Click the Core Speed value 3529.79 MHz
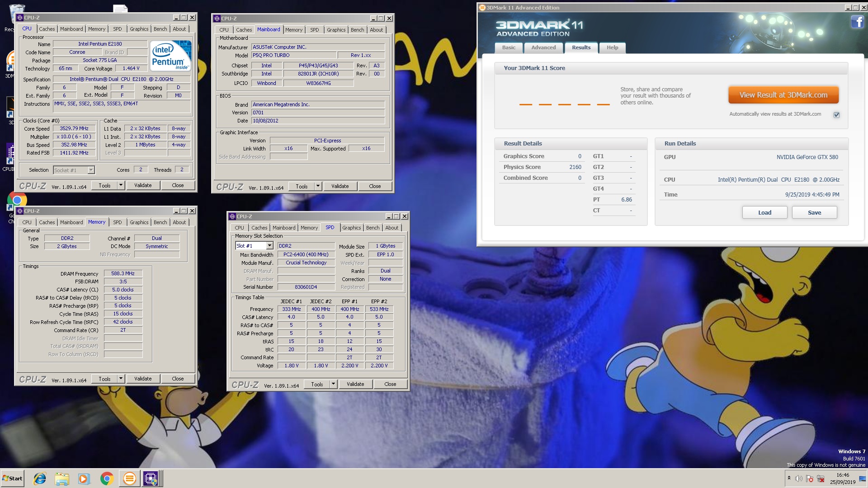This screenshot has width=868, height=488. 74,128
